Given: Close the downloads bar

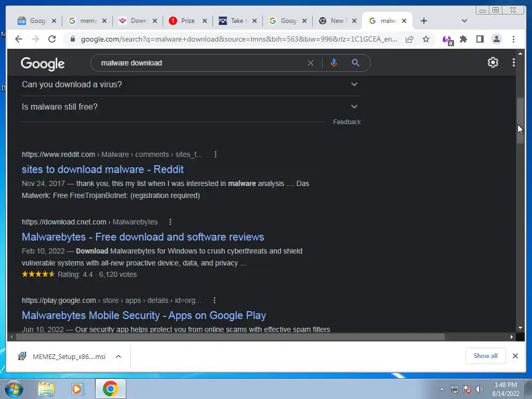Looking at the screenshot, I should (515, 356).
